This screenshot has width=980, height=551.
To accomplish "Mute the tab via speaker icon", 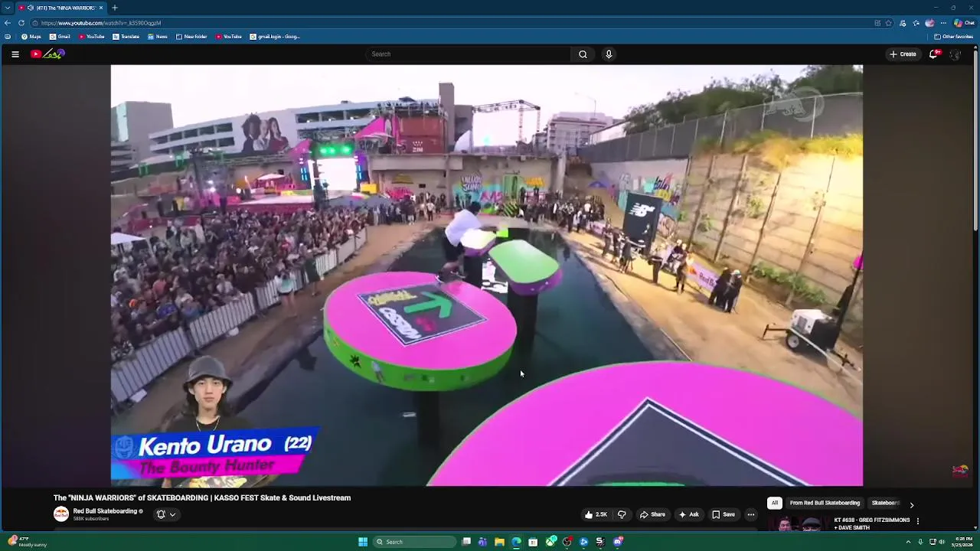I will (30, 8).
